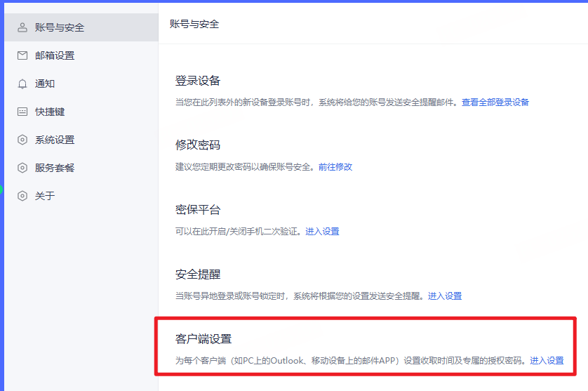This screenshot has height=391, width=588.
Task: Click the 前往修改 password link
Action: [x=335, y=166]
